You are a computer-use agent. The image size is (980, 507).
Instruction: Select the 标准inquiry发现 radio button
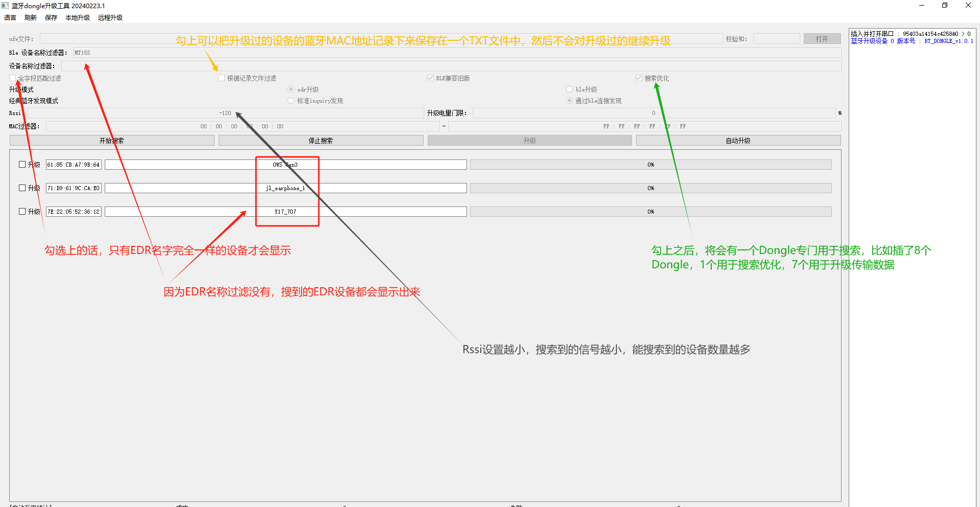click(x=291, y=101)
